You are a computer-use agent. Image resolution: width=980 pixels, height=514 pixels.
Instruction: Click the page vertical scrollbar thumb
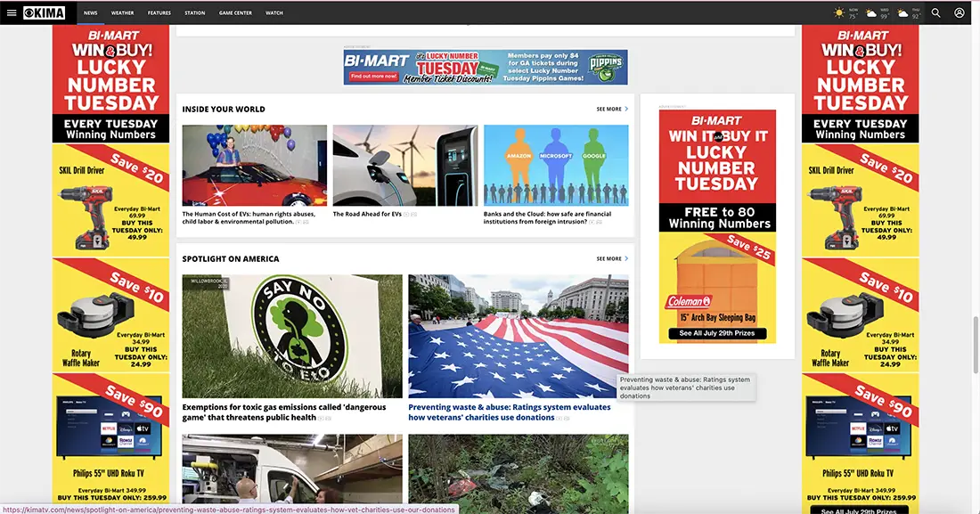click(976, 345)
